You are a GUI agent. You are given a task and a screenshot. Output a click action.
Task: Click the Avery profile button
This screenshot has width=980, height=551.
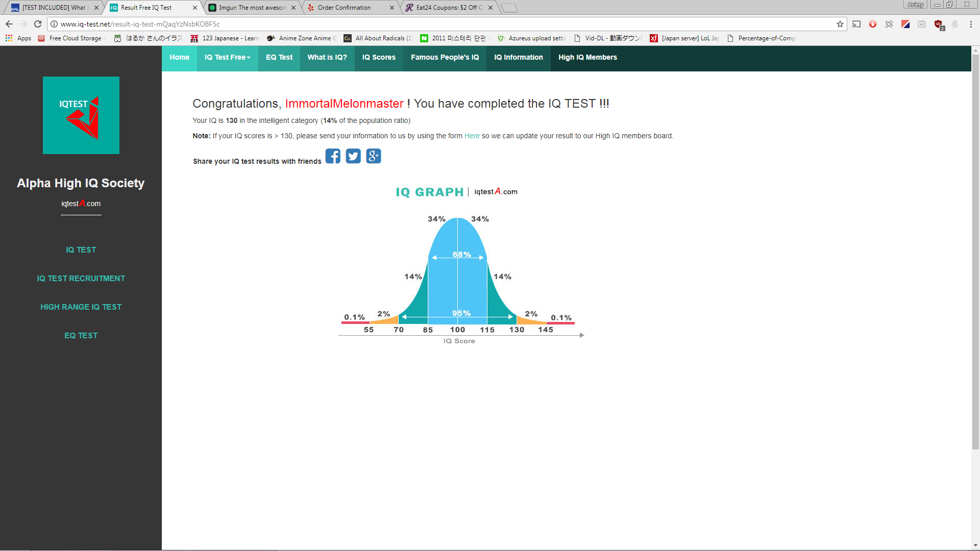(915, 5)
